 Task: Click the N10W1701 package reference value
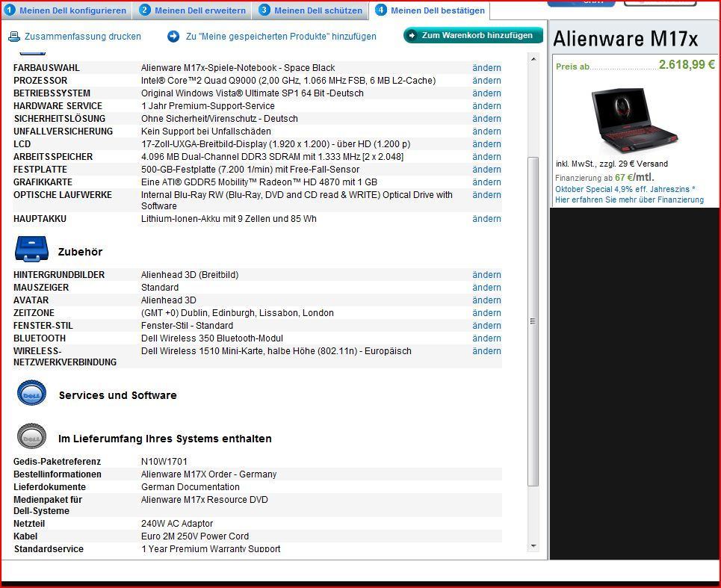point(164,462)
